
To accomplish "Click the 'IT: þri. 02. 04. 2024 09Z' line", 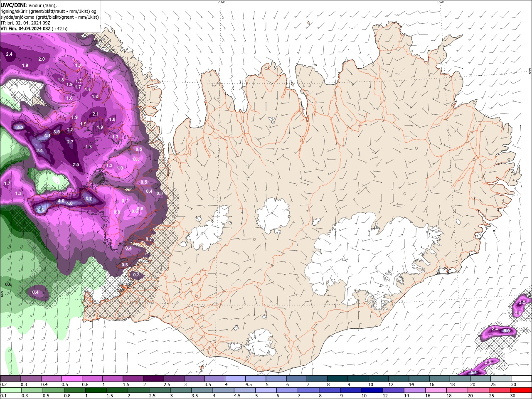I will [26, 23].
